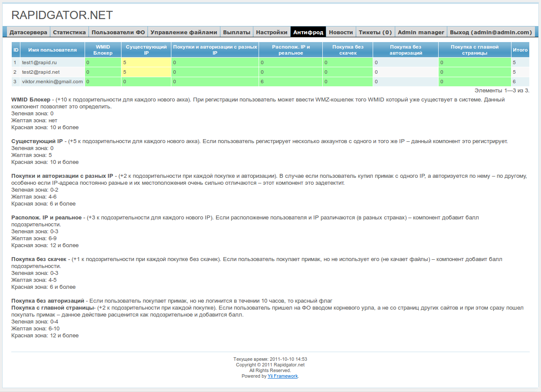Click the pager summary Элементы 1—3 из 3
Viewport: 541px width, 392px height.
pyautogui.click(x=502, y=91)
